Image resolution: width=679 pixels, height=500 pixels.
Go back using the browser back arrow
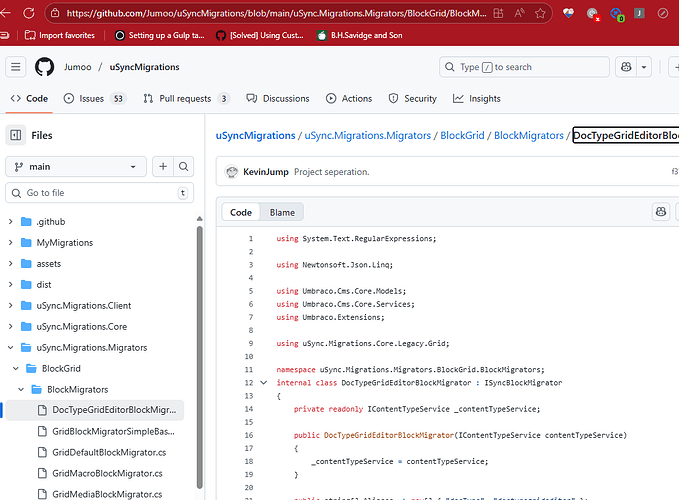coord(5,13)
